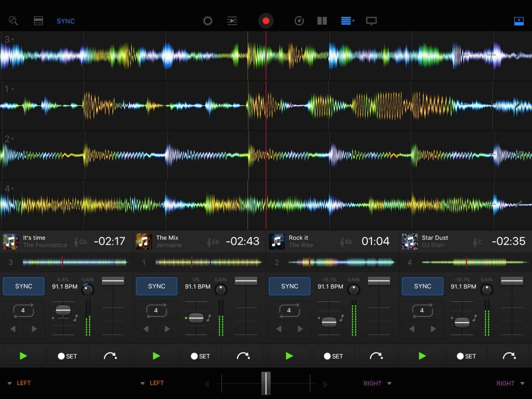Start recording with the red record button
The width and height of the screenshot is (532, 399).
(266, 21)
